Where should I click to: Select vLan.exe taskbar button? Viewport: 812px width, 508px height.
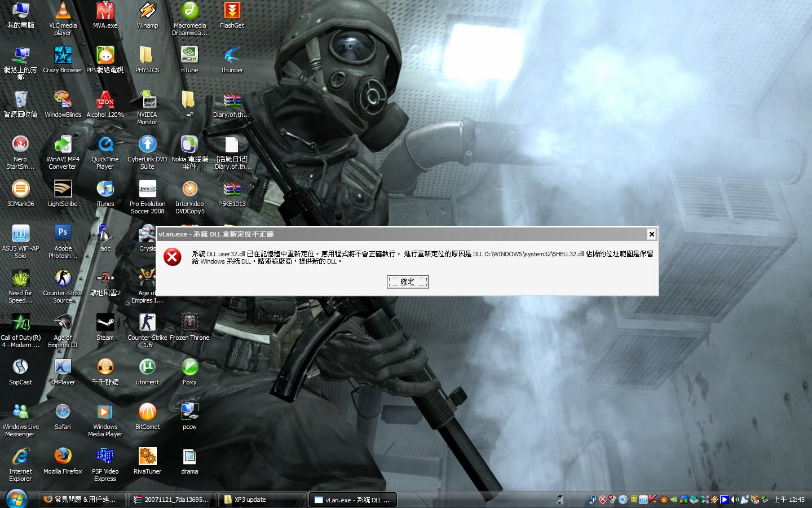[353, 500]
